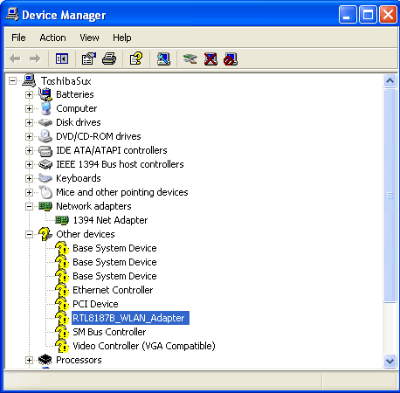Collapse the ToshibaSux root node

(13, 81)
